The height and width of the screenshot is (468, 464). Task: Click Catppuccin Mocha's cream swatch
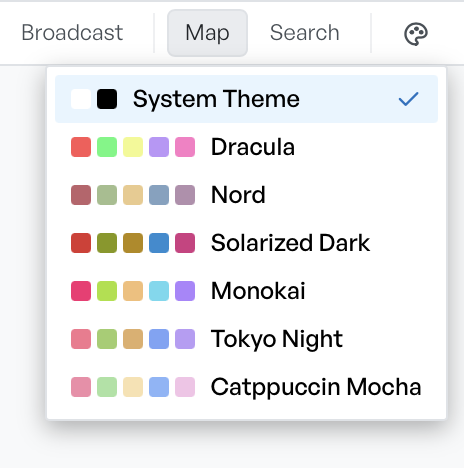(x=133, y=387)
